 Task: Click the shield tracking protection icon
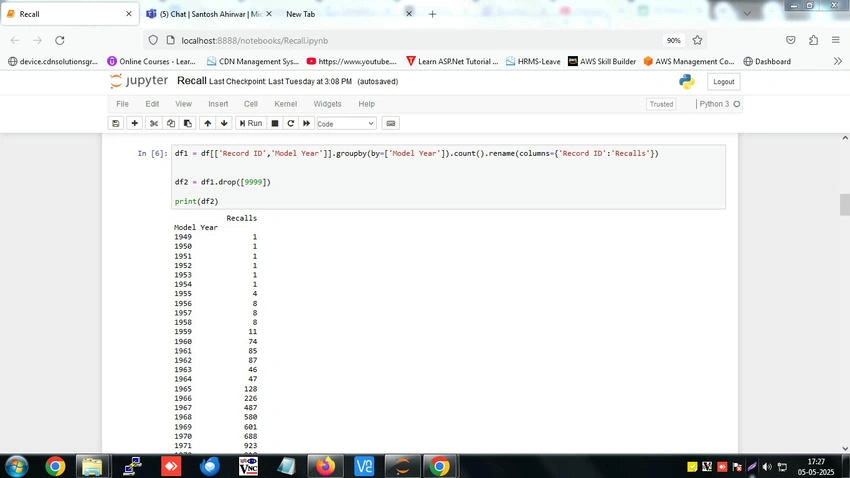153,41
